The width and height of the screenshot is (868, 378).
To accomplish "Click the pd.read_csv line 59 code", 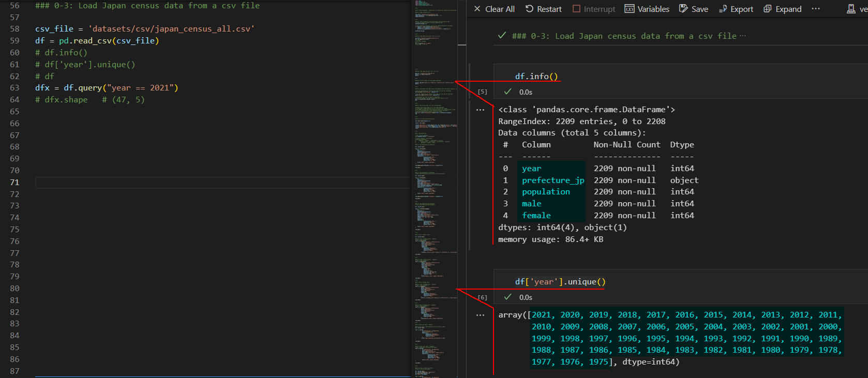I will (x=97, y=40).
